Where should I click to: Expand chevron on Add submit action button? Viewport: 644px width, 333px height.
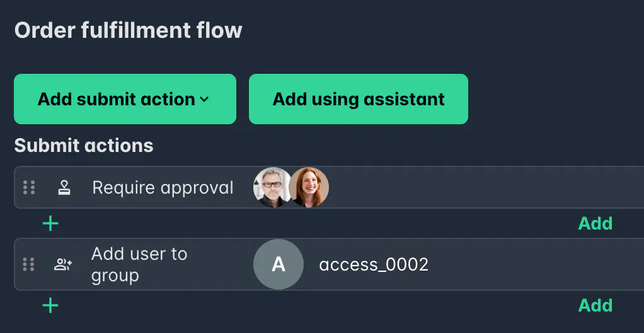point(204,100)
